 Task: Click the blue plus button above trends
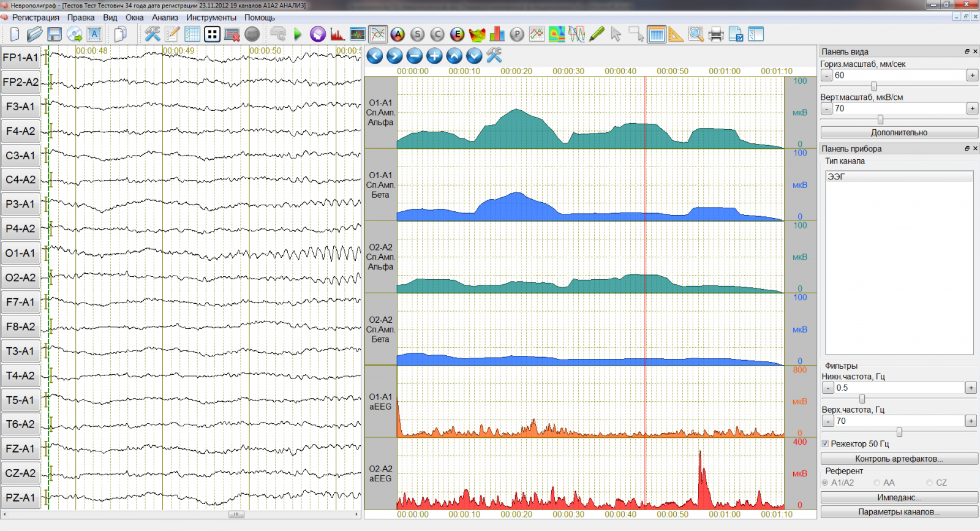pyautogui.click(x=434, y=56)
